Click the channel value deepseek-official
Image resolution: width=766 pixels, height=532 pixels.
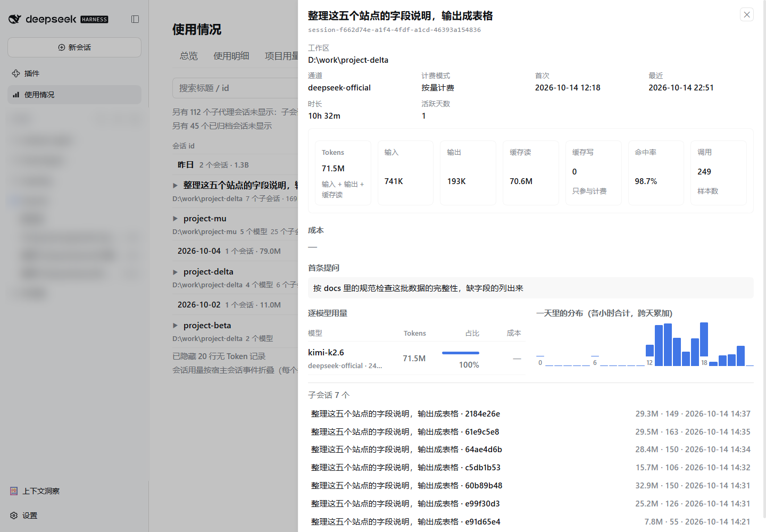pyautogui.click(x=339, y=88)
